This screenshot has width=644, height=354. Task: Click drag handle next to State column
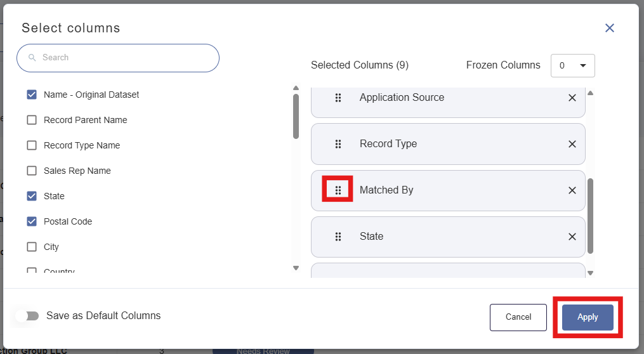click(x=338, y=237)
